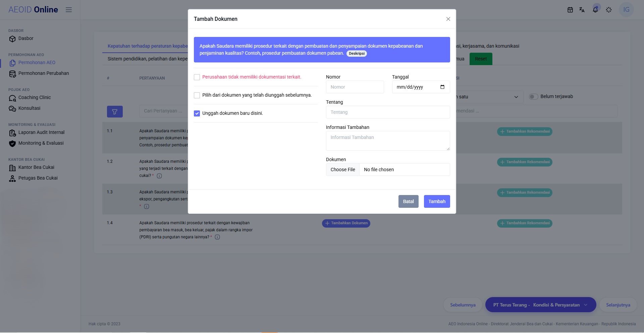Click the Nomor input field
This screenshot has width=644, height=333.
pos(355,87)
